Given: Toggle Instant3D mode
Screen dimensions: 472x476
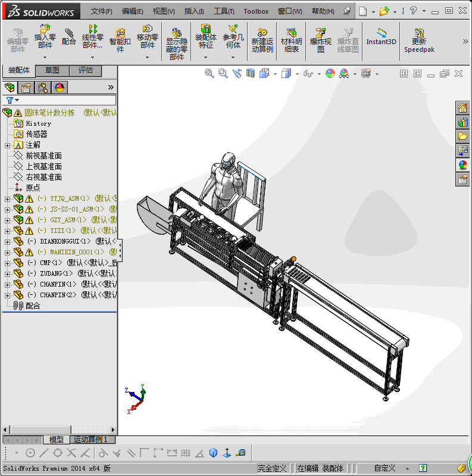Looking at the screenshot, I should 381,37.
